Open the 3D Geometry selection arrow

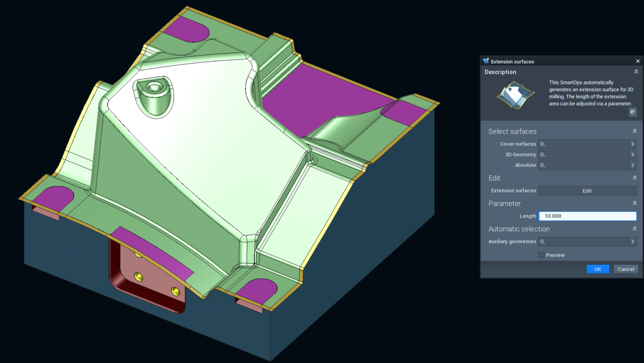coord(632,154)
